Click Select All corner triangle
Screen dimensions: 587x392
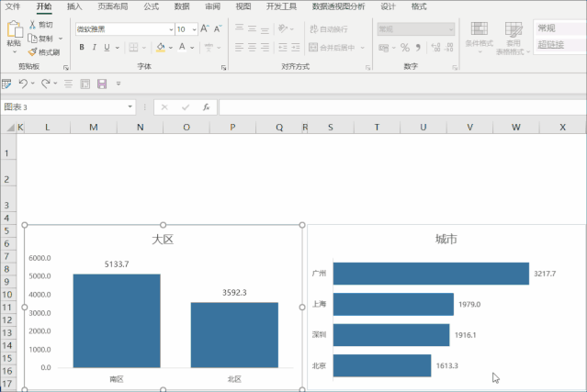[x=10, y=128]
